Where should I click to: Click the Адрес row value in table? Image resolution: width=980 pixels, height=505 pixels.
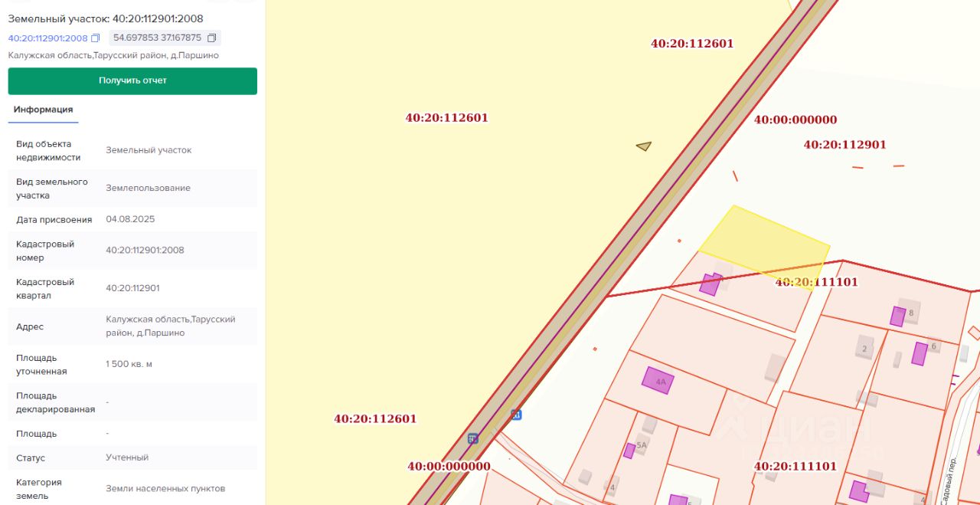[171, 326]
